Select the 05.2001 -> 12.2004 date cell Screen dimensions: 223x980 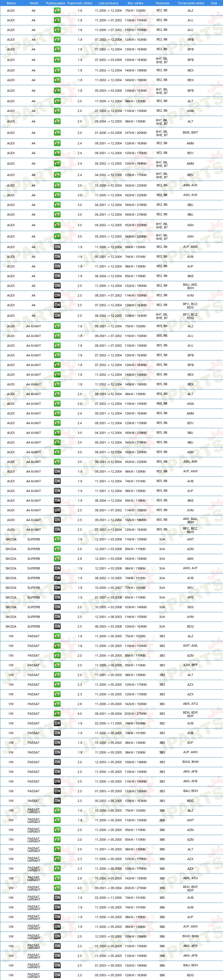coord(108,257)
